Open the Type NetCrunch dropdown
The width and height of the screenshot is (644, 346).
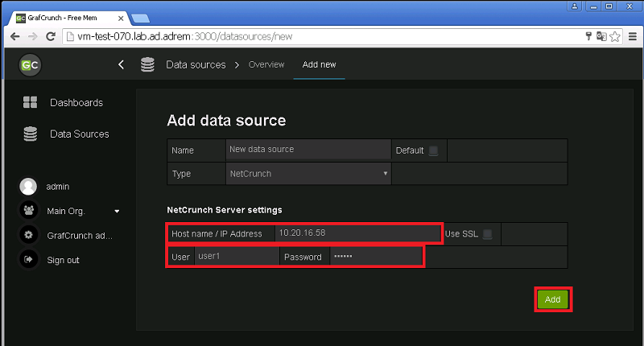tap(308, 174)
